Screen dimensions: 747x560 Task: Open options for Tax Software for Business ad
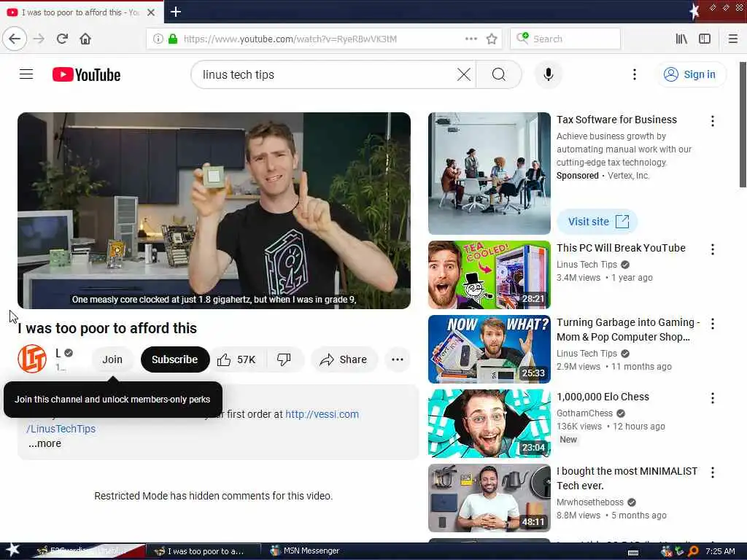(712, 121)
